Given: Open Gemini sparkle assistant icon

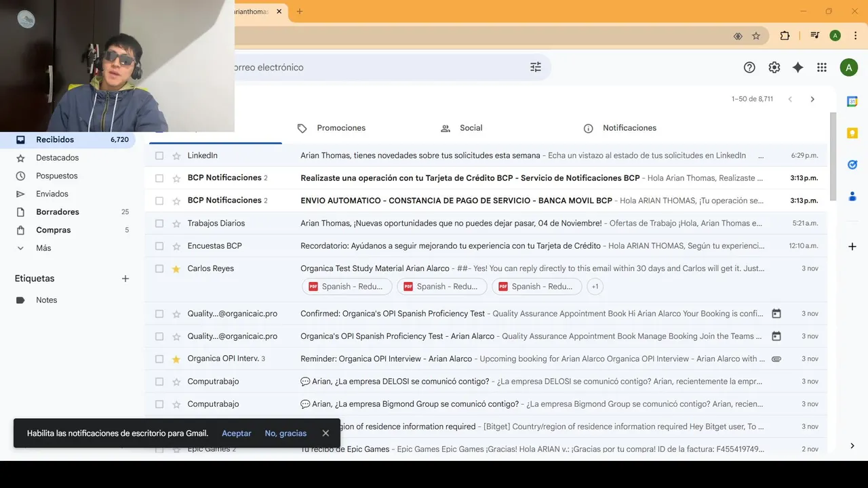Looking at the screenshot, I should (x=798, y=67).
